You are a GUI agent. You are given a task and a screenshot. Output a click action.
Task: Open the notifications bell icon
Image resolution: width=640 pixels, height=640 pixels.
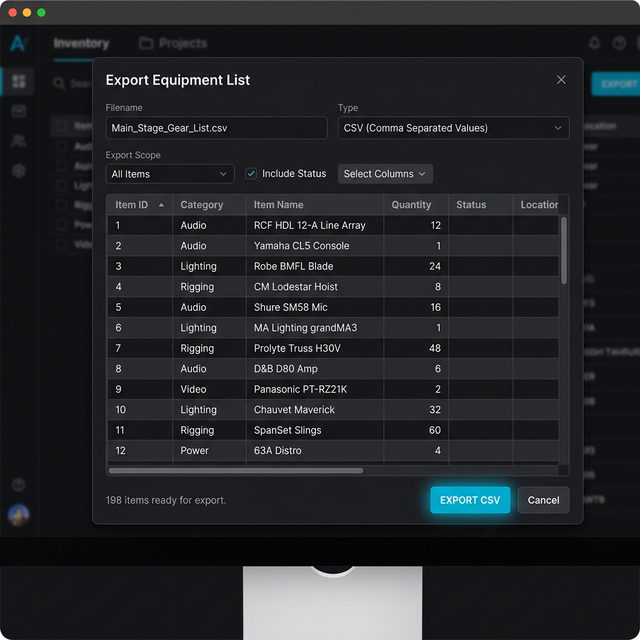pyautogui.click(x=594, y=43)
